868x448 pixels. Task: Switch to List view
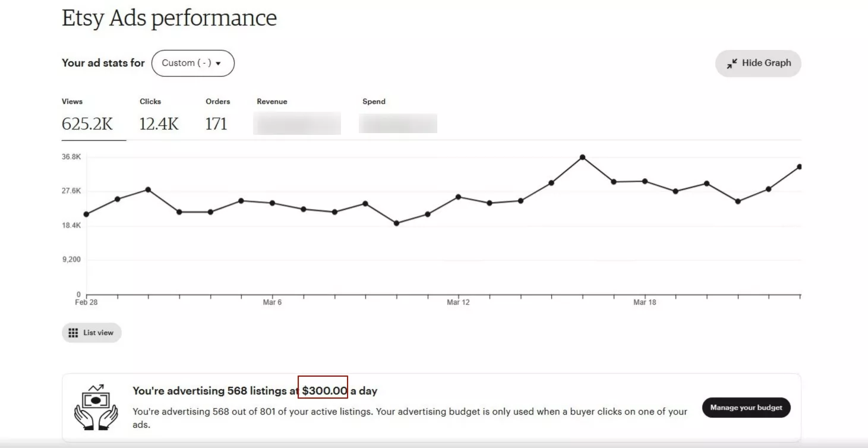91,333
